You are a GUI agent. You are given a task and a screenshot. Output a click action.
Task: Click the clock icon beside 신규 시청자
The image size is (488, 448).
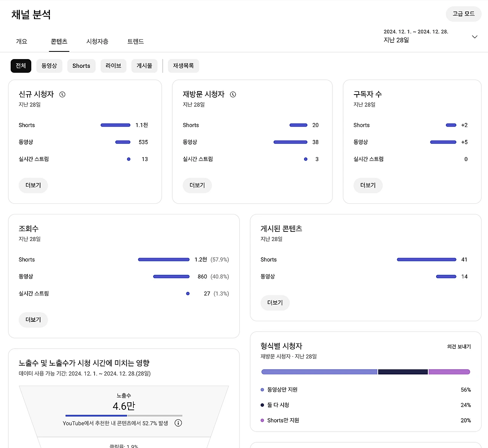click(x=63, y=95)
